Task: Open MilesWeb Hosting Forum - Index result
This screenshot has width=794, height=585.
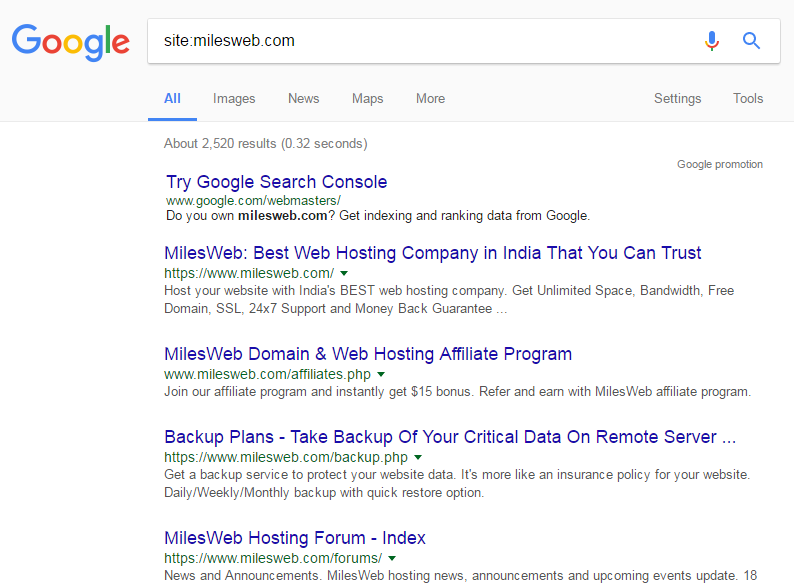Action: 295,538
